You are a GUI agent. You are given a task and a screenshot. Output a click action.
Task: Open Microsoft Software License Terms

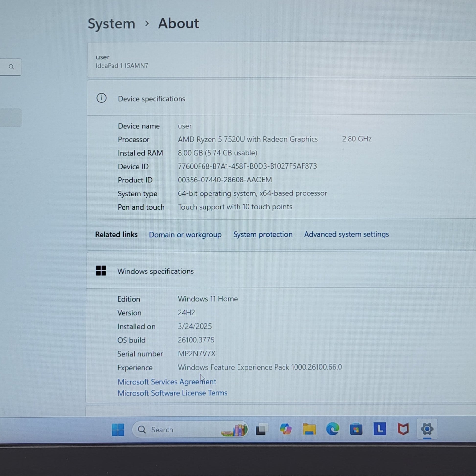click(x=172, y=393)
